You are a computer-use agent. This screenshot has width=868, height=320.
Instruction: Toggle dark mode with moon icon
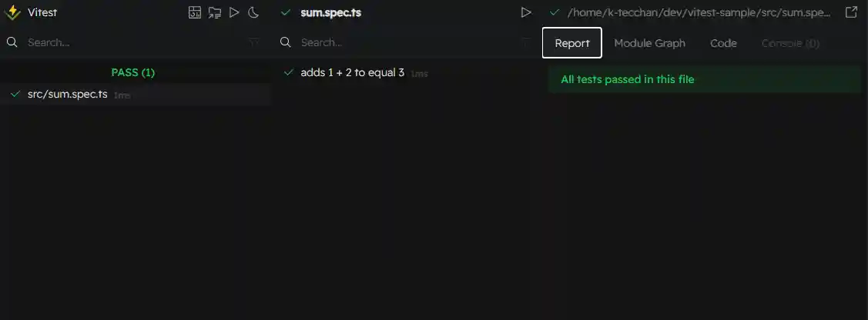pos(253,12)
